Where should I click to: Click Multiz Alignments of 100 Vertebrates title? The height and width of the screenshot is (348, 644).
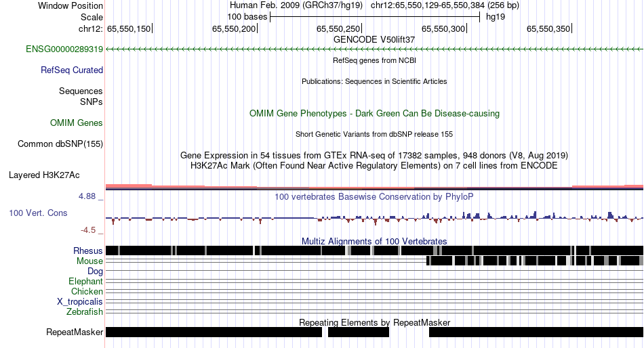(374, 241)
